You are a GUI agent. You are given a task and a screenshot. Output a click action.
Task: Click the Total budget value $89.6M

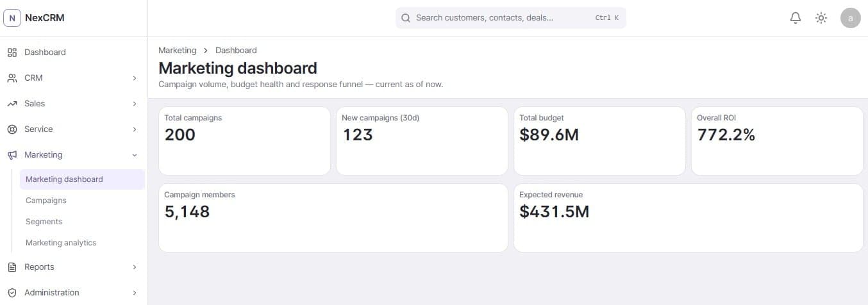pyautogui.click(x=549, y=135)
